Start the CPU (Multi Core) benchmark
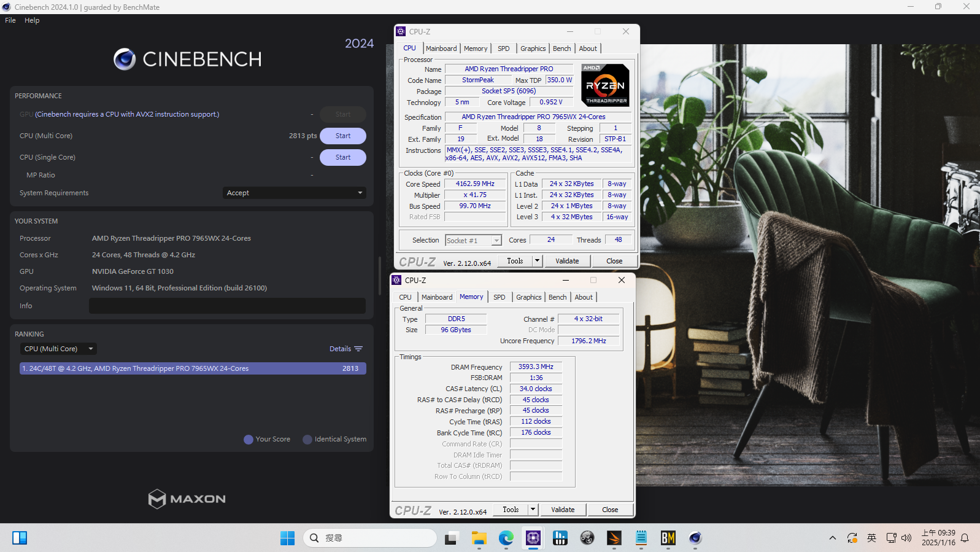The width and height of the screenshot is (980, 552). 343,136
